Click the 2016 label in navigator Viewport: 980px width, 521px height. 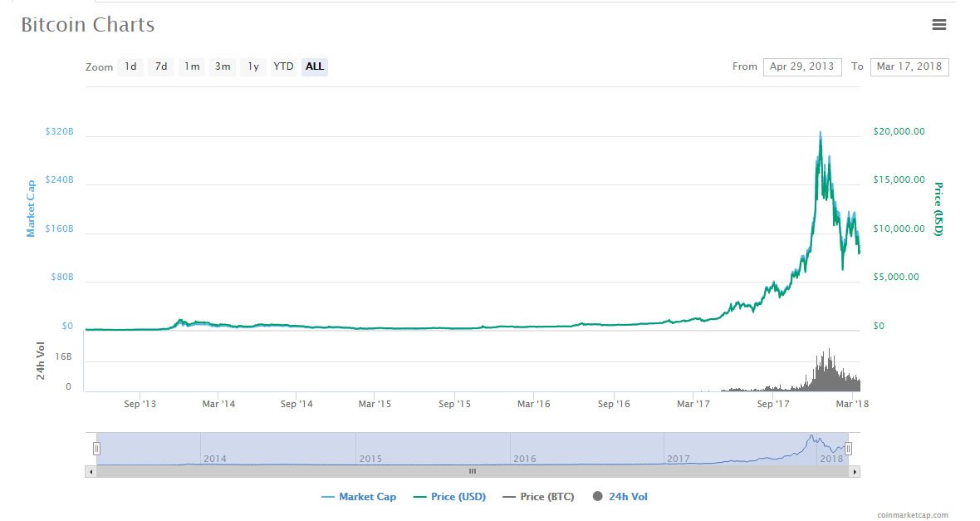pos(524,459)
